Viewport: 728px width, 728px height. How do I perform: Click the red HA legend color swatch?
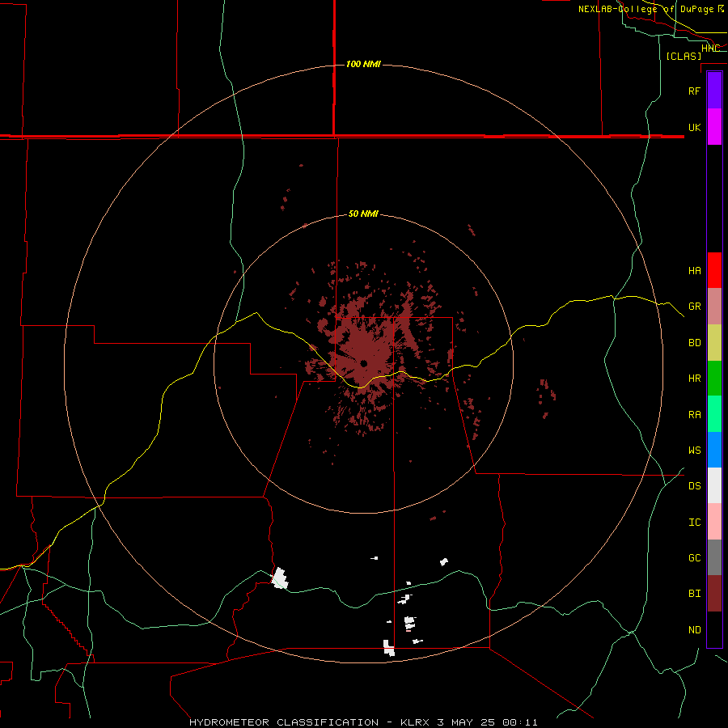pos(714,270)
